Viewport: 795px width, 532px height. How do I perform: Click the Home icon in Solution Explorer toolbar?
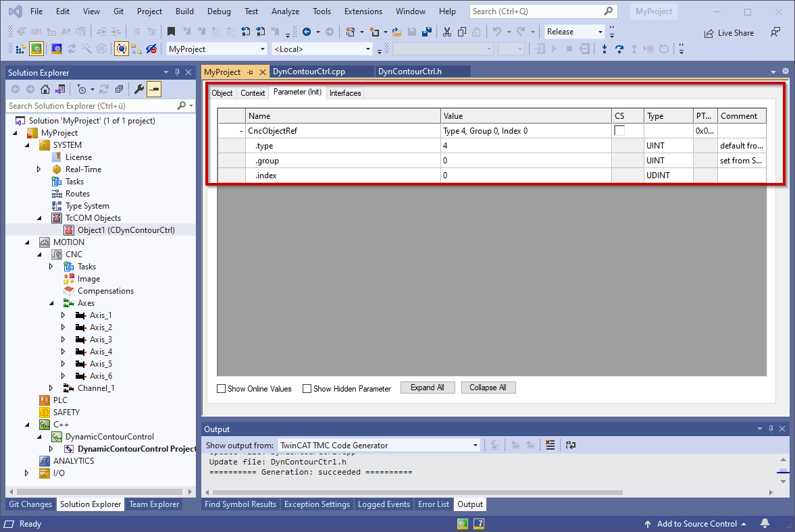45,88
